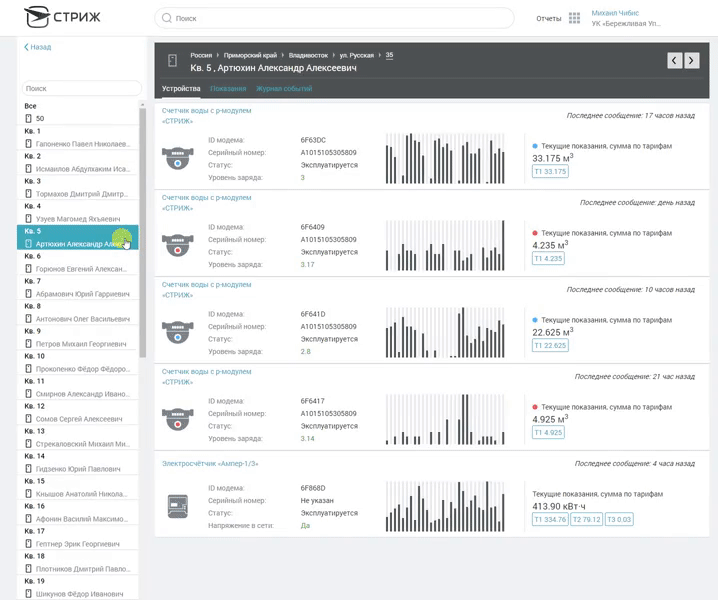Click door icon beside Артюхин Александр
The height and width of the screenshot is (600, 718).
coord(28,244)
